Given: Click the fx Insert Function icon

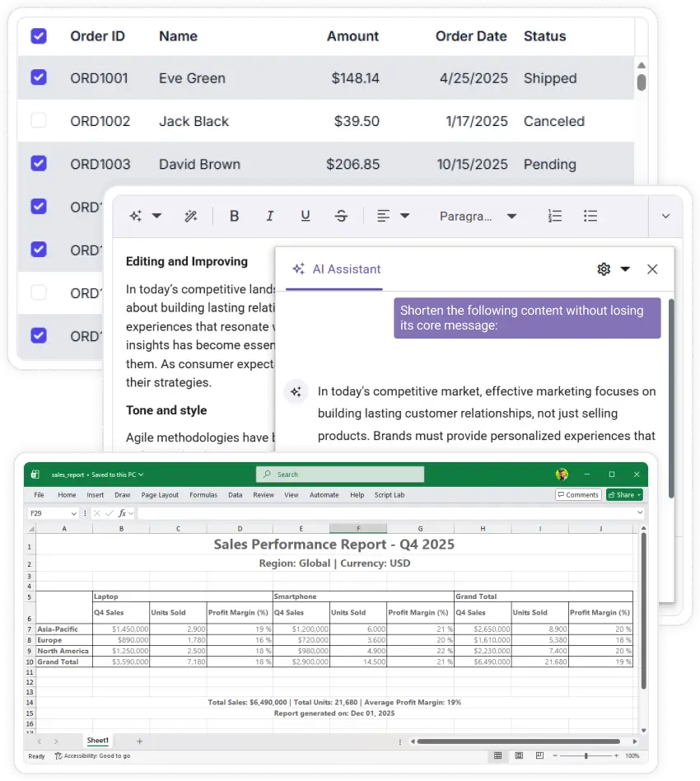Looking at the screenshot, I should 122,513.
